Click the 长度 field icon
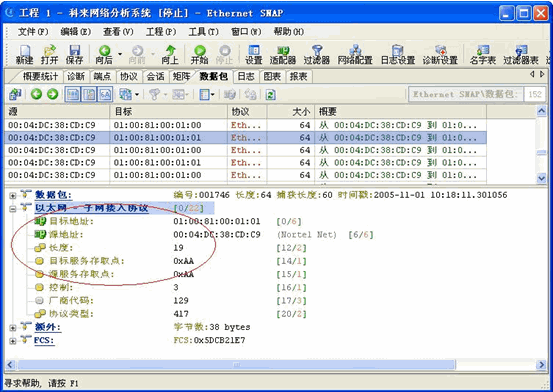553x392 pixels. point(40,248)
